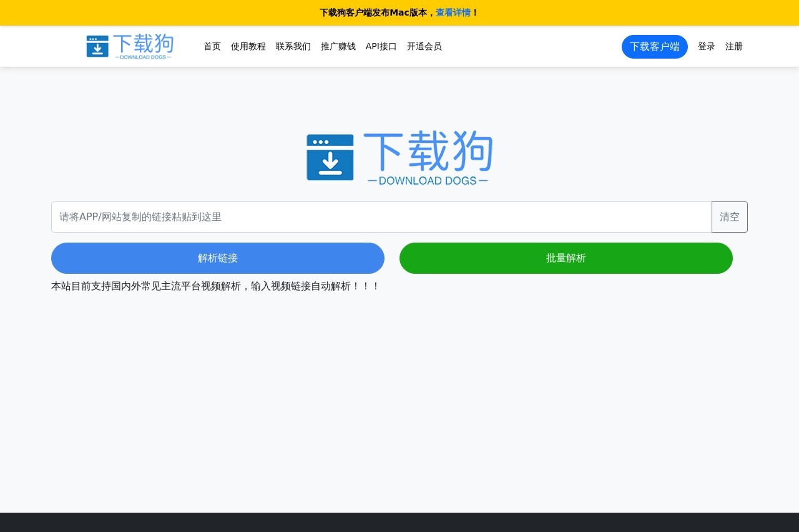Open the 使用教程 tutorial page
The height and width of the screenshot is (532, 799).
(x=248, y=46)
